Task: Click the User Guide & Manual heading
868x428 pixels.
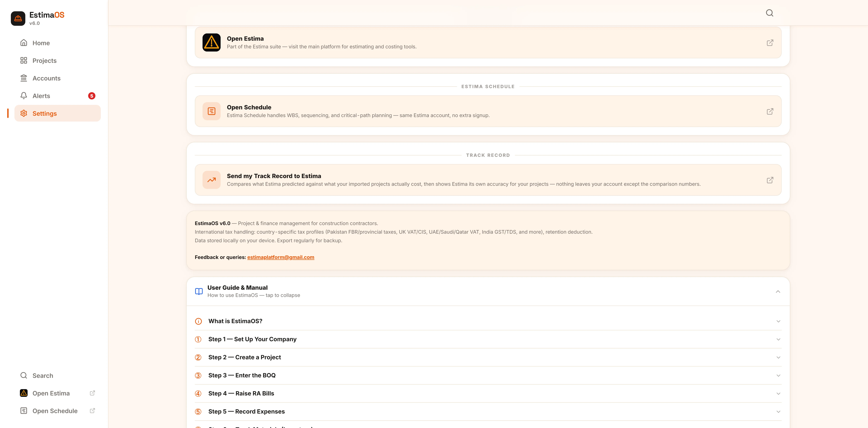Action: click(237, 288)
